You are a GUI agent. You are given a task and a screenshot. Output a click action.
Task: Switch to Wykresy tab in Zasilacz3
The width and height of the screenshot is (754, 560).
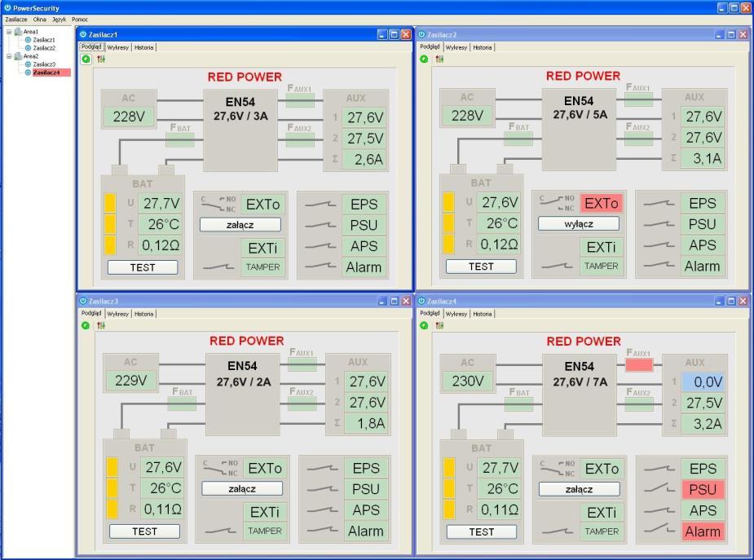118,314
